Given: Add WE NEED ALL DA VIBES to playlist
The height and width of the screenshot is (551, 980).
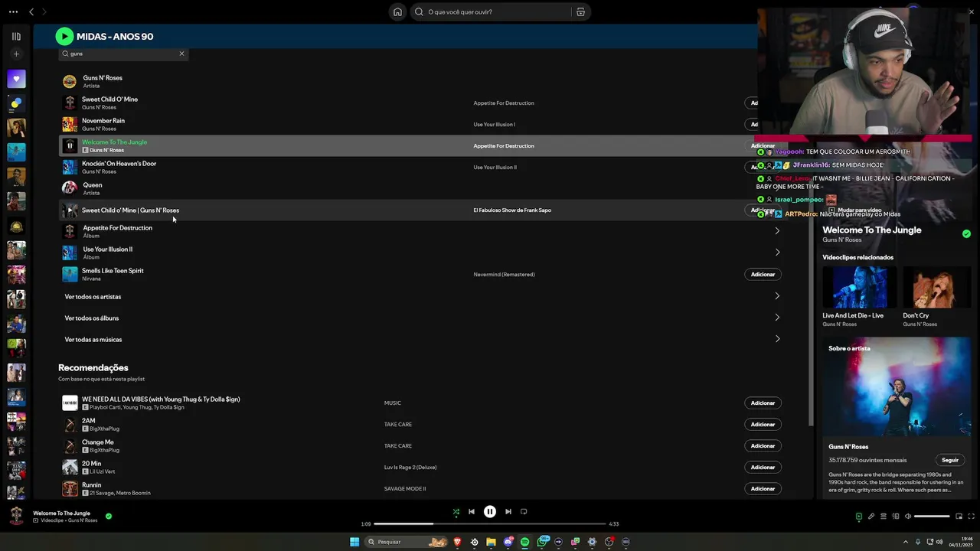Looking at the screenshot, I should pyautogui.click(x=763, y=403).
